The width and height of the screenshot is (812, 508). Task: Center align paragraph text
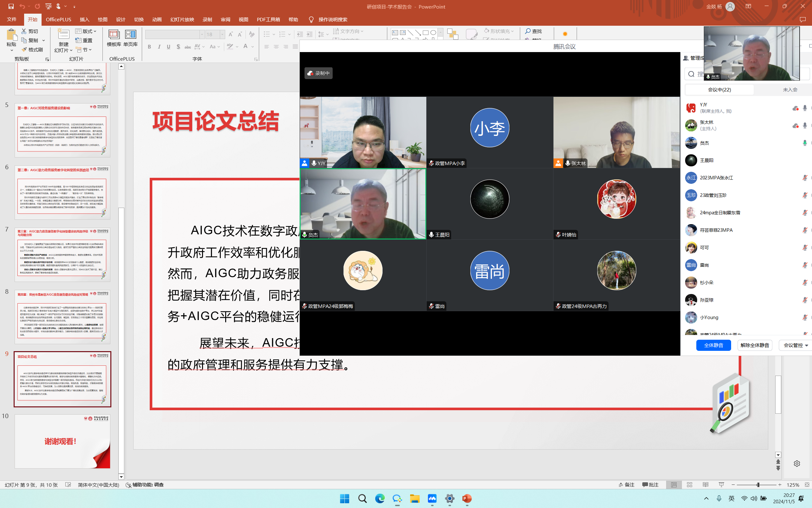coord(276,47)
